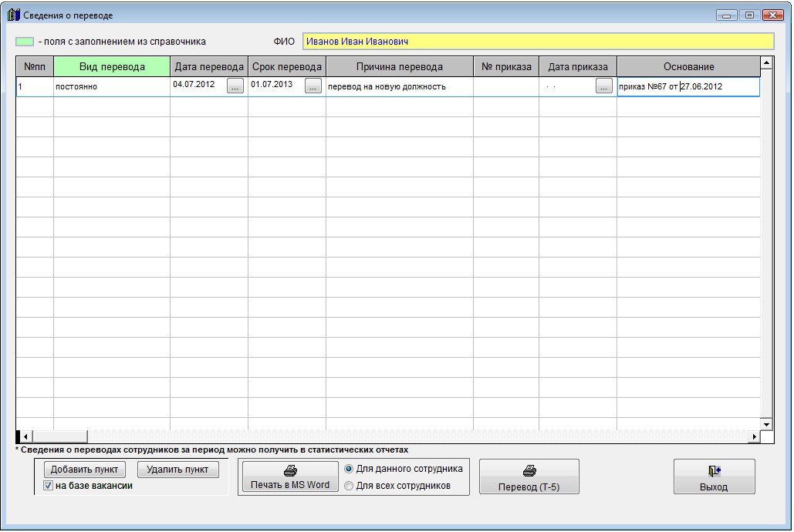Maximize the Сведения о переводе window
The height and width of the screenshot is (532, 794).
click(x=749, y=15)
